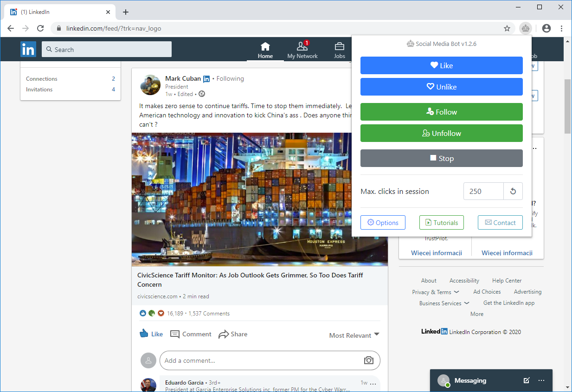Viewport: 572px width, 392px height.
Task: Open bot Contact
Action: (500, 223)
